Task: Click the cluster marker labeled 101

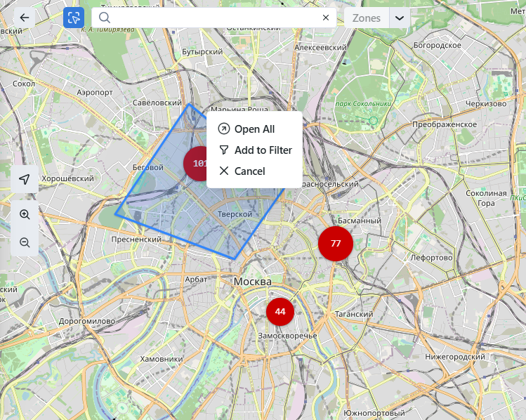Action: [195, 163]
